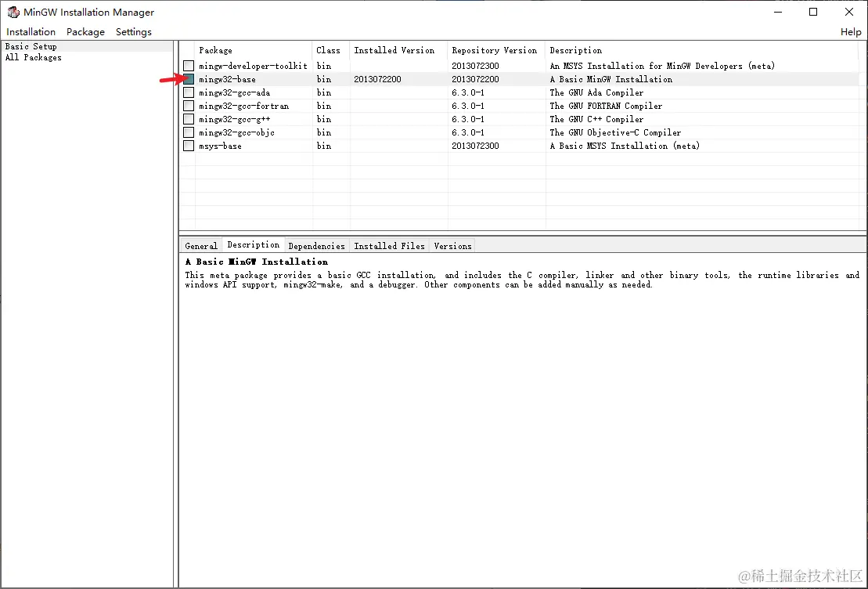Screen dimensions: 868x589
Task: Click the bold 'A Basic MinGW Installation' heading
Action: coord(256,262)
